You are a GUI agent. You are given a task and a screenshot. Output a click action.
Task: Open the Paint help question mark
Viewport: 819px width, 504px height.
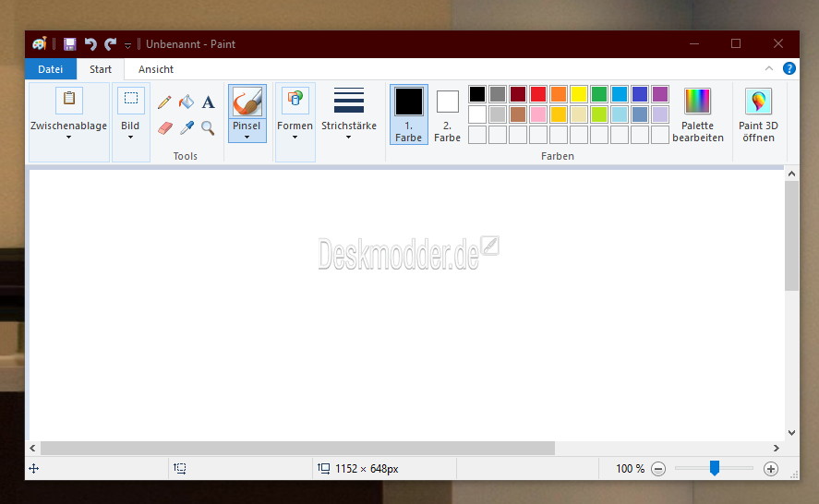pos(789,68)
